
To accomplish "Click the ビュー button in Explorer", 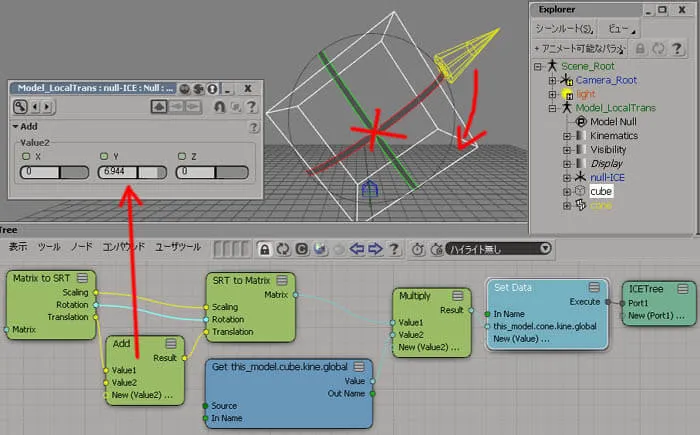I will 621,29.
